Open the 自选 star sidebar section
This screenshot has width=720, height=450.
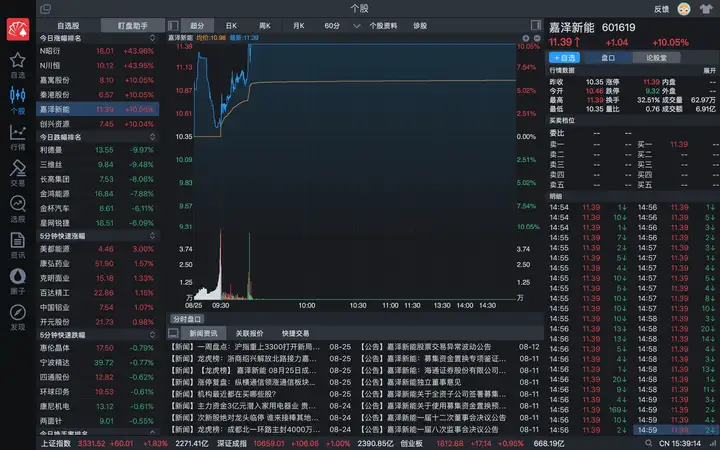coord(18,65)
